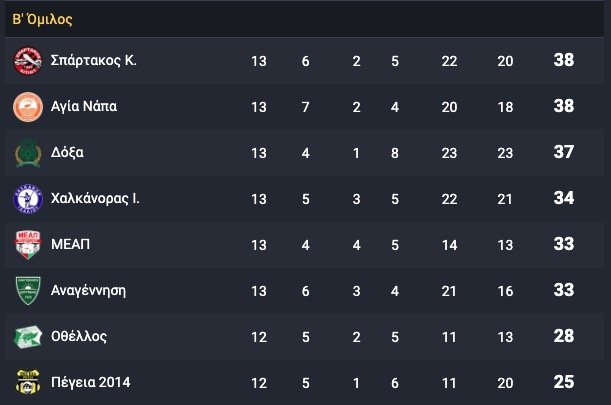Click the orange Αγία Νάπα club crest

point(28,107)
